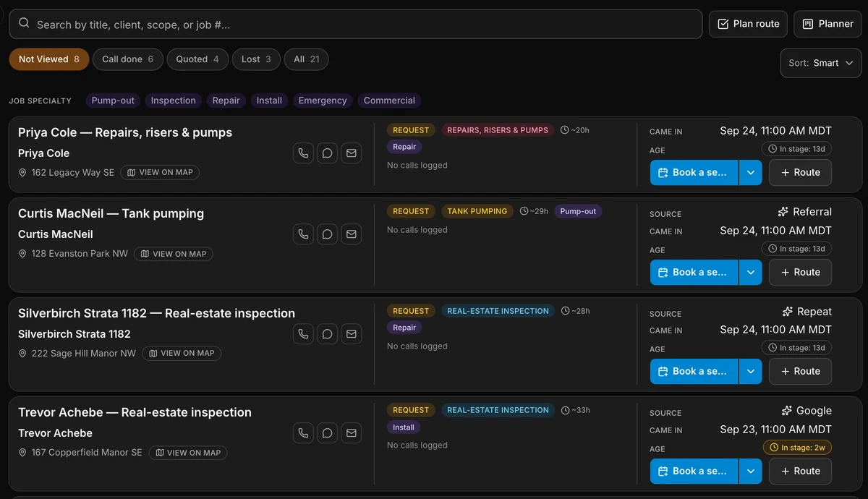Viewport: 868px width, 499px height.
Task: Switch to the Quoted tab
Action: click(197, 59)
